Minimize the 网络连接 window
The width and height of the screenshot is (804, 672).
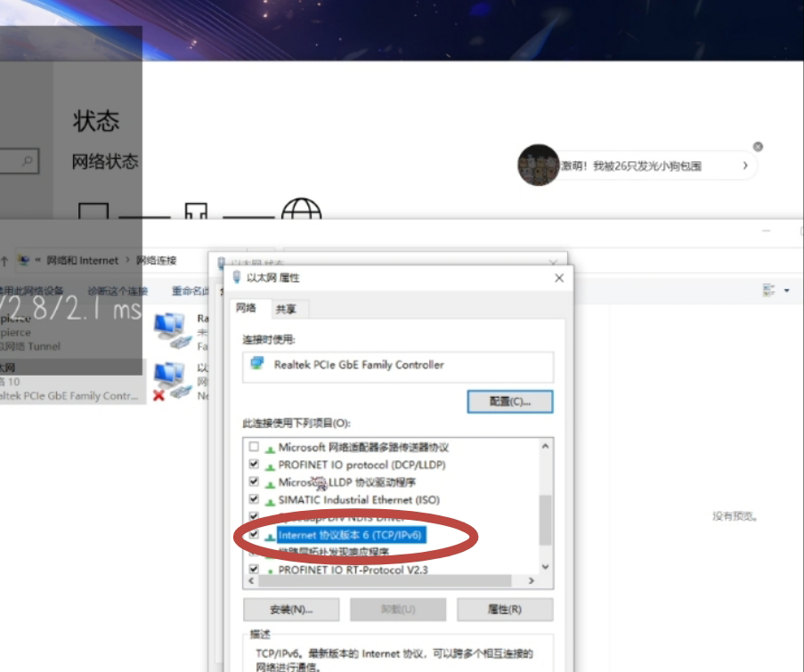(766, 231)
